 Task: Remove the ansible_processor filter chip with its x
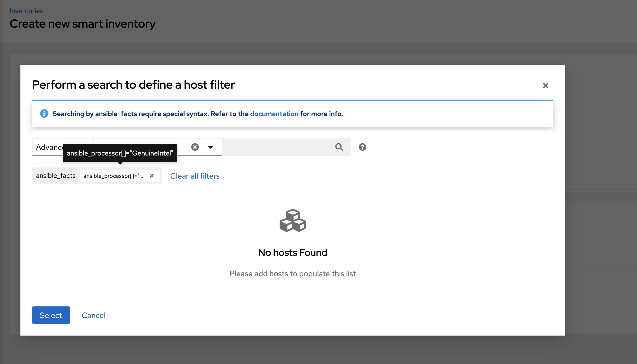(152, 176)
